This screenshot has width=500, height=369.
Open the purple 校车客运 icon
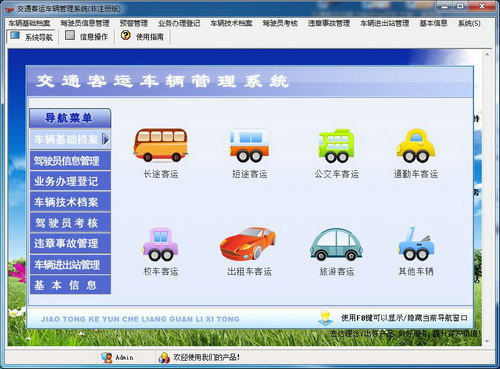[x=161, y=244]
